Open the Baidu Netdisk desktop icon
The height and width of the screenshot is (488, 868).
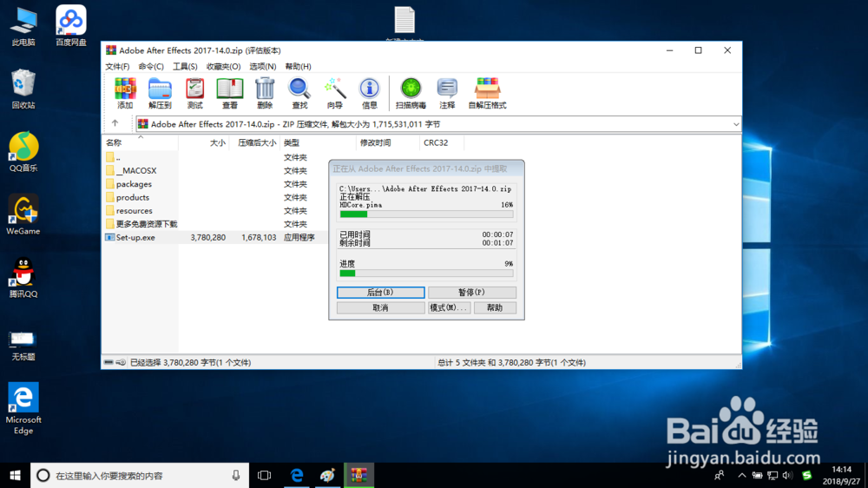click(71, 26)
